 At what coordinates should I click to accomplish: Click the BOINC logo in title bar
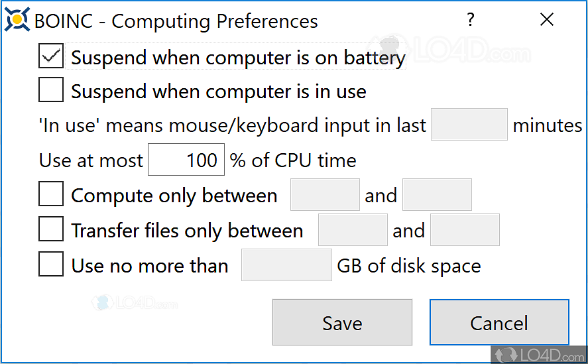[17, 21]
